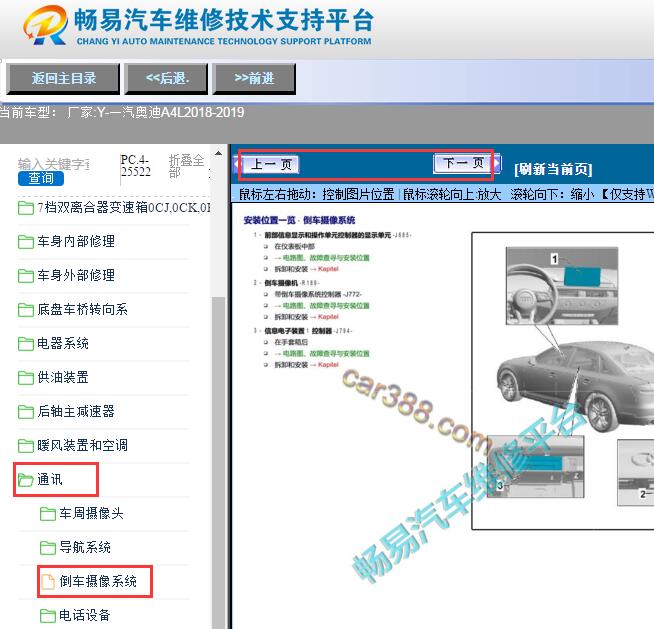Click folder icon beside 导航系统
The height and width of the screenshot is (629, 654).
click(x=48, y=548)
